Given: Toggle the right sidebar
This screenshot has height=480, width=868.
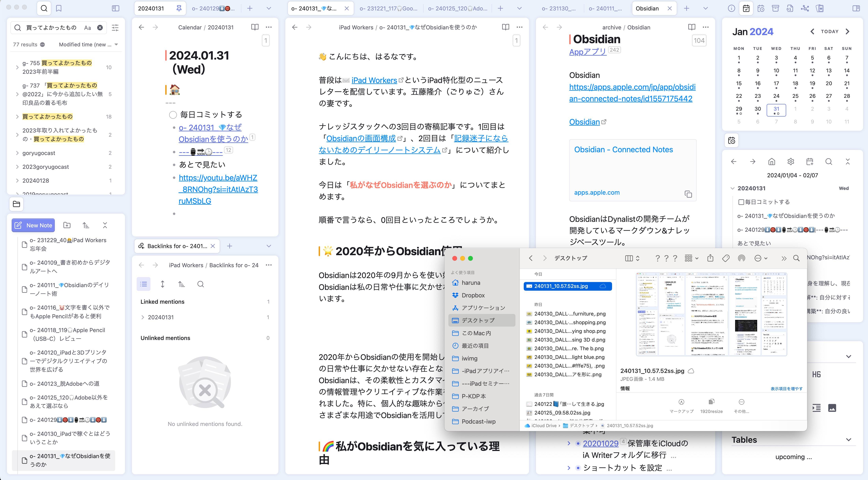Looking at the screenshot, I should point(856,8).
